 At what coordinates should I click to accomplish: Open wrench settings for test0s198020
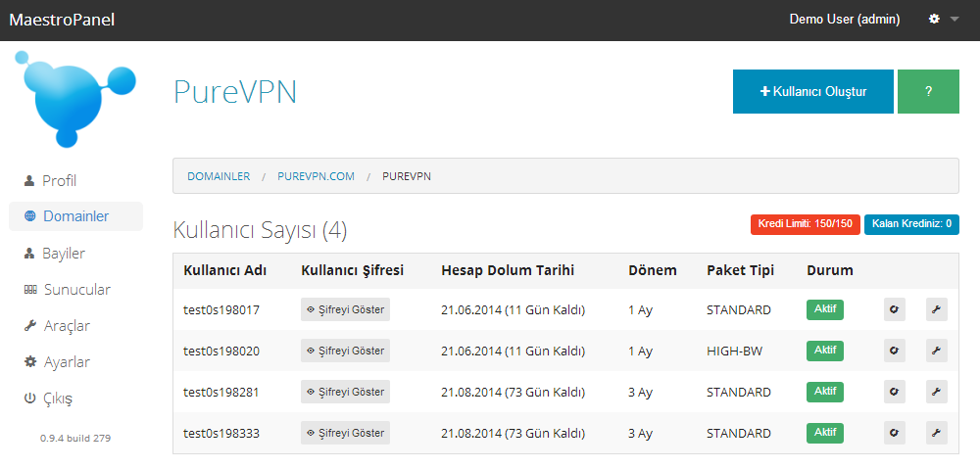(x=936, y=351)
